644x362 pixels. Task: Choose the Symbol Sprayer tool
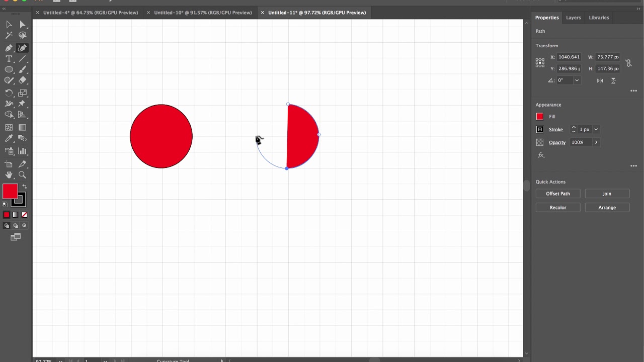tap(9, 151)
